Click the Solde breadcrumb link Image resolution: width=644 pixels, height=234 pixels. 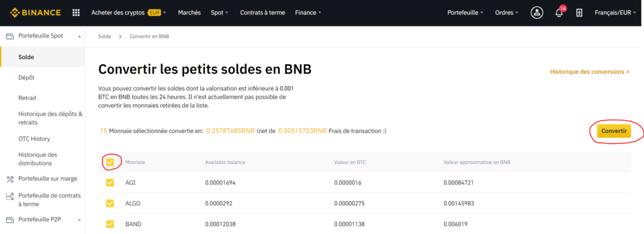pos(105,36)
